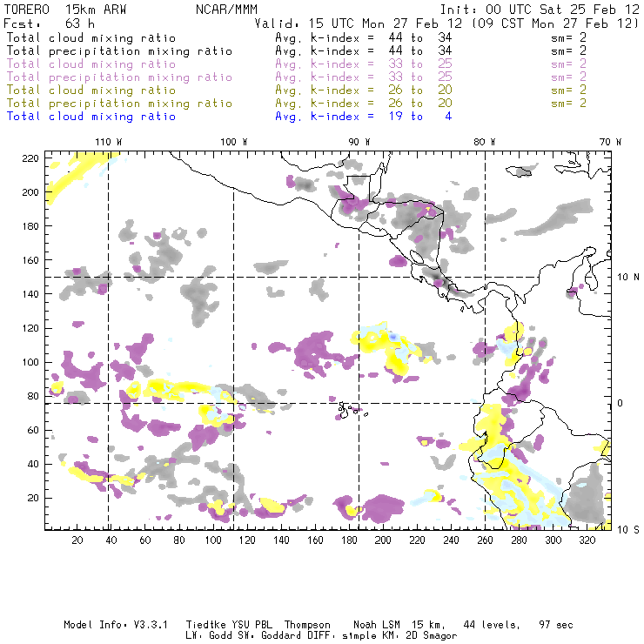Select the "Fcst: 63 h" forecast label

click(x=49, y=23)
